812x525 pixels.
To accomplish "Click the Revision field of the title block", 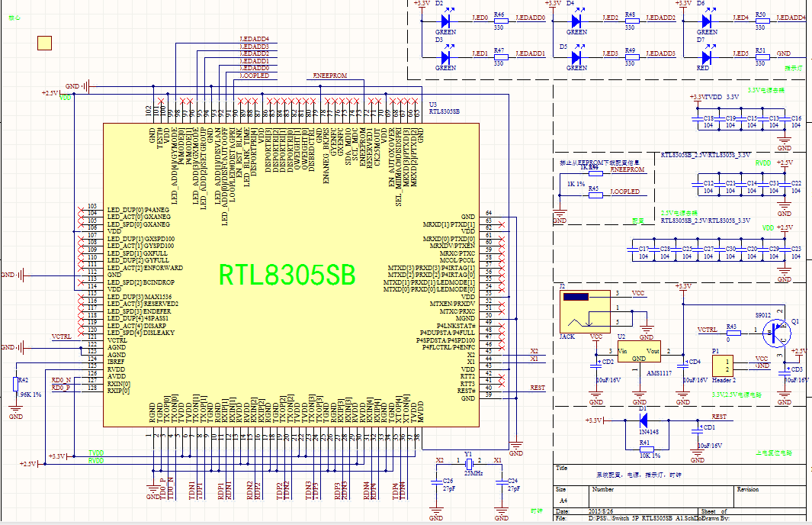I will (x=769, y=497).
